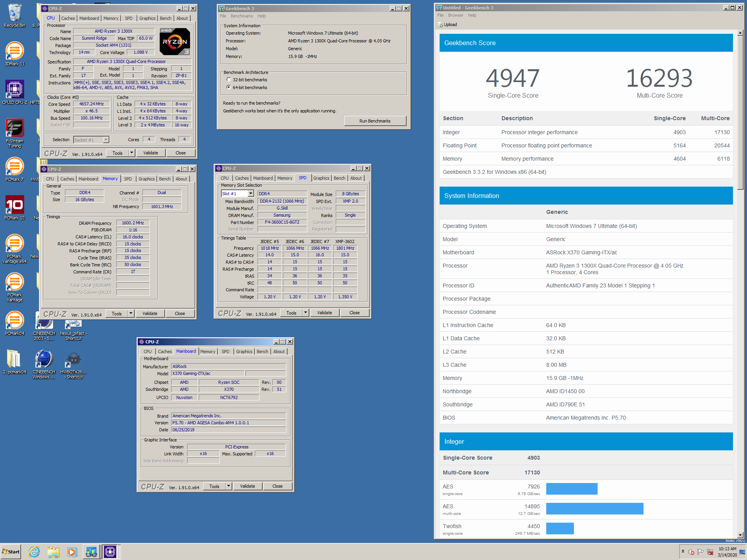Click Validate in the CPU tab window

click(x=151, y=153)
